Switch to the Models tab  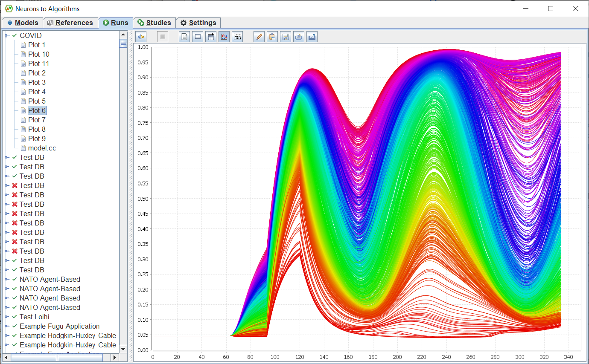(23, 23)
